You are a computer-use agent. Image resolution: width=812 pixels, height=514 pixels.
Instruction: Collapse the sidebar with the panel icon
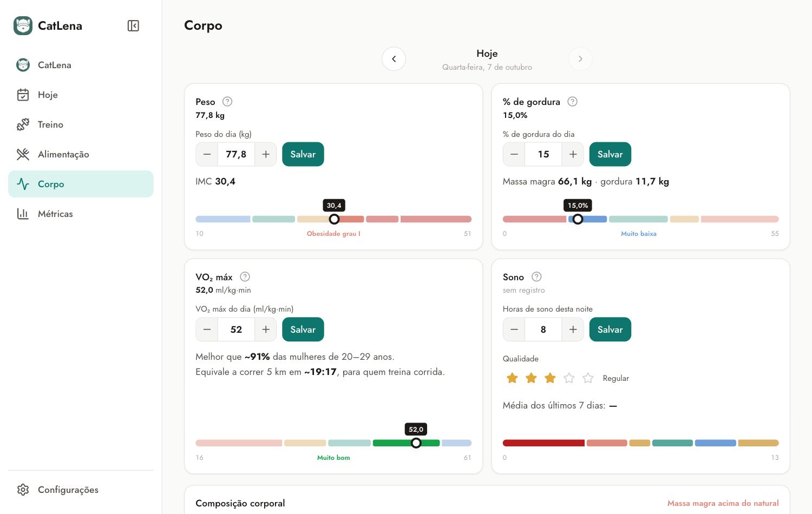pyautogui.click(x=133, y=25)
